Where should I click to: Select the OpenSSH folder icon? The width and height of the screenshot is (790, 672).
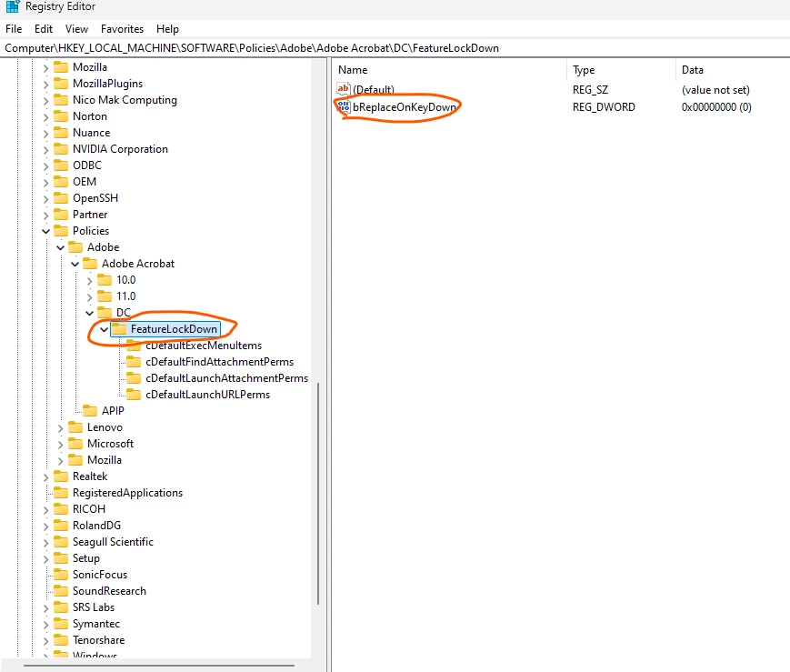tap(61, 197)
